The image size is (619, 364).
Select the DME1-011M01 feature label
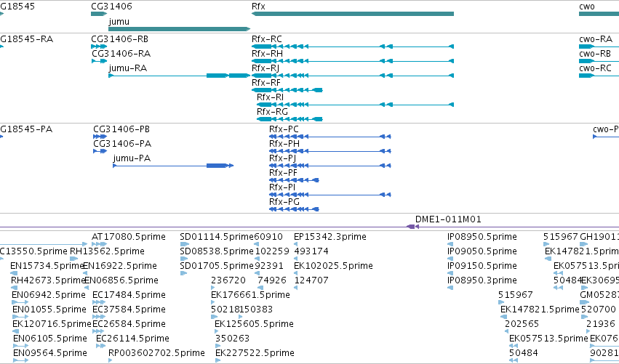pyautogui.click(x=448, y=219)
